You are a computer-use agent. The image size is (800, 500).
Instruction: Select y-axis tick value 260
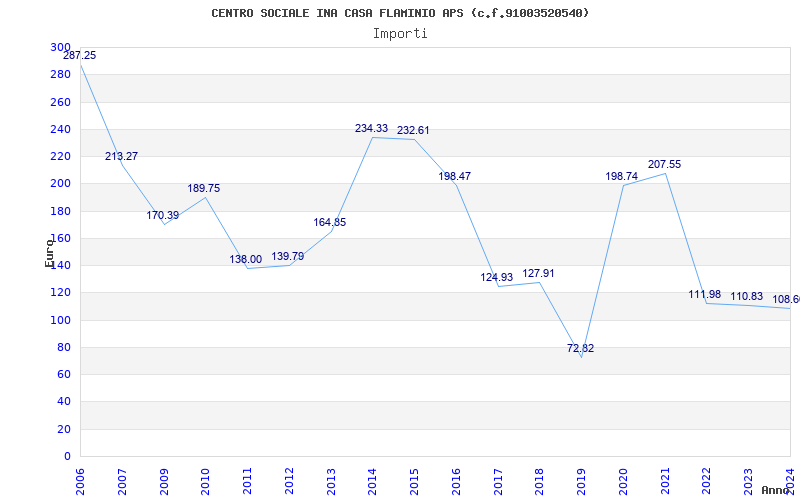(x=61, y=102)
